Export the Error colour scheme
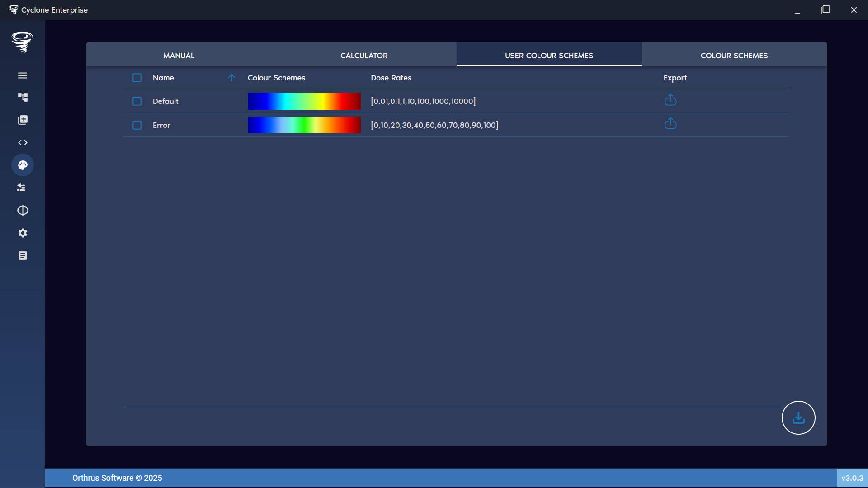 pos(670,124)
